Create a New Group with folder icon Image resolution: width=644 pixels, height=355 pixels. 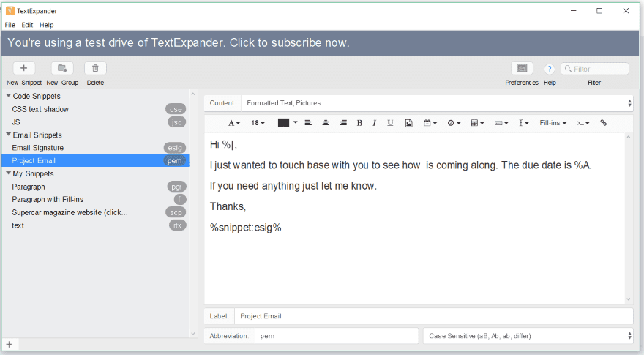[x=62, y=68]
